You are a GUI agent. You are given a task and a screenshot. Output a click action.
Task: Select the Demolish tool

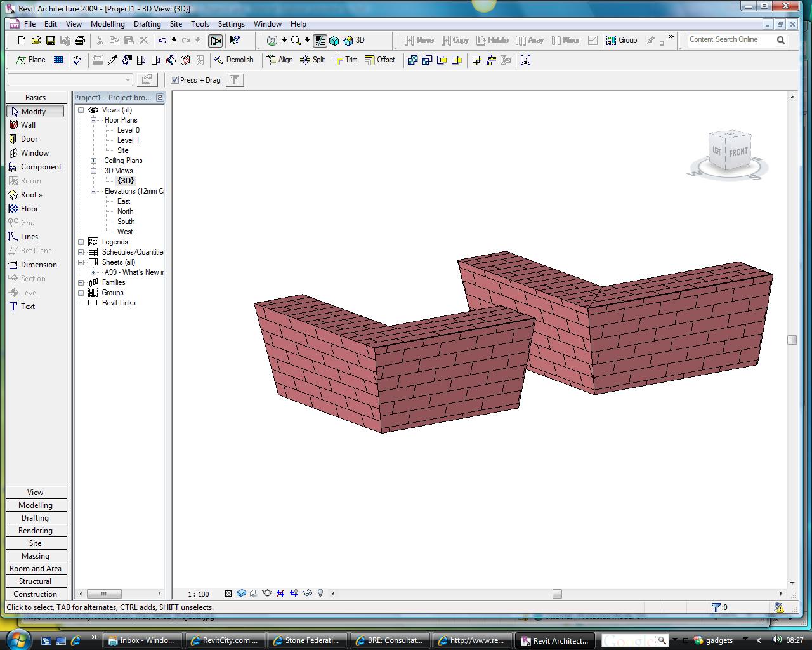tap(233, 60)
